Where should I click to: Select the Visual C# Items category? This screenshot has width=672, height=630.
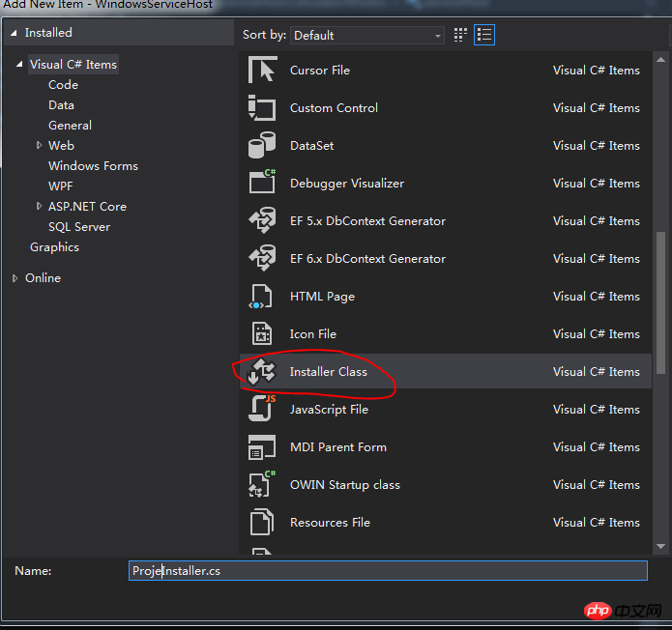tap(73, 64)
